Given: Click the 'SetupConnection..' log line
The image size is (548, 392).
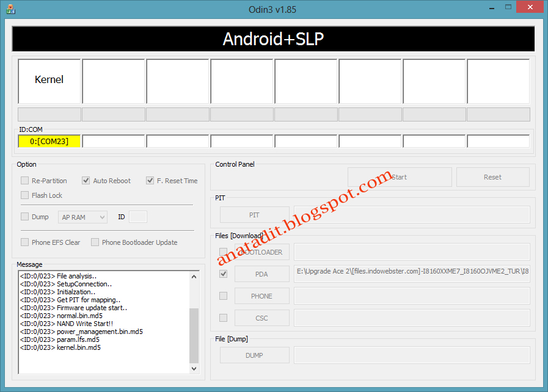Looking at the screenshot, I should pos(66,284).
